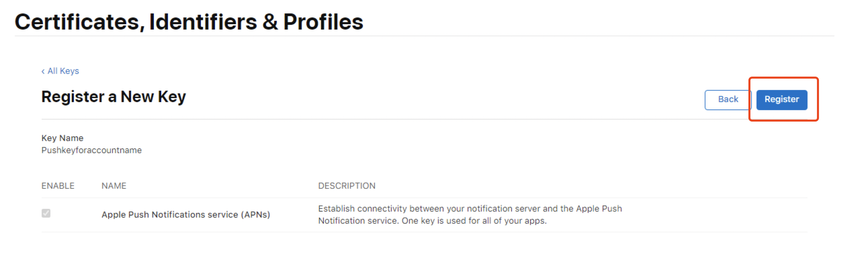Click the APNs description first line

[x=470, y=209]
